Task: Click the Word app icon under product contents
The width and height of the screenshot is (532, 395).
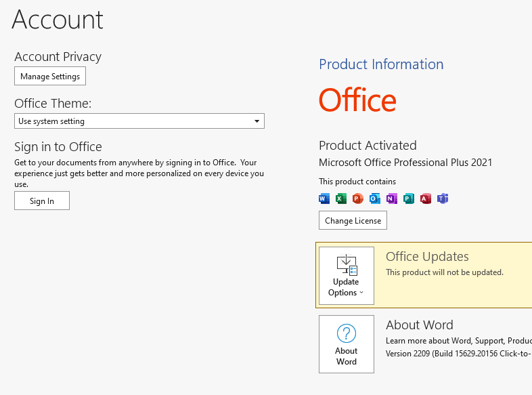Action: (x=324, y=199)
